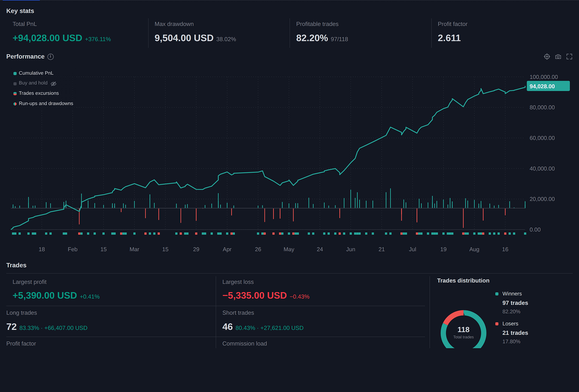The width and height of the screenshot is (579, 392).
Task: Take a chart snapshot with camera icon
Action: coord(558,57)
